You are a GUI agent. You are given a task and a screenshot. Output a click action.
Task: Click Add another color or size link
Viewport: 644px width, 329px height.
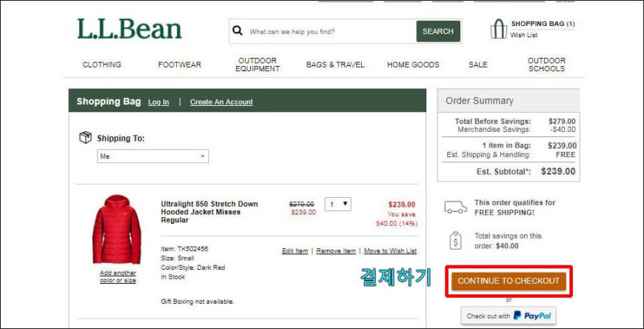coord(118,276)
